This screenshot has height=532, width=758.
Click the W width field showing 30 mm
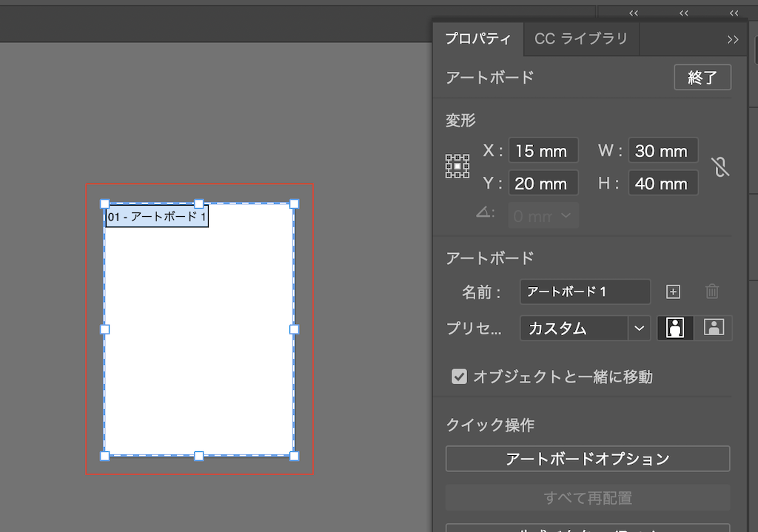(x=663, y=151)
